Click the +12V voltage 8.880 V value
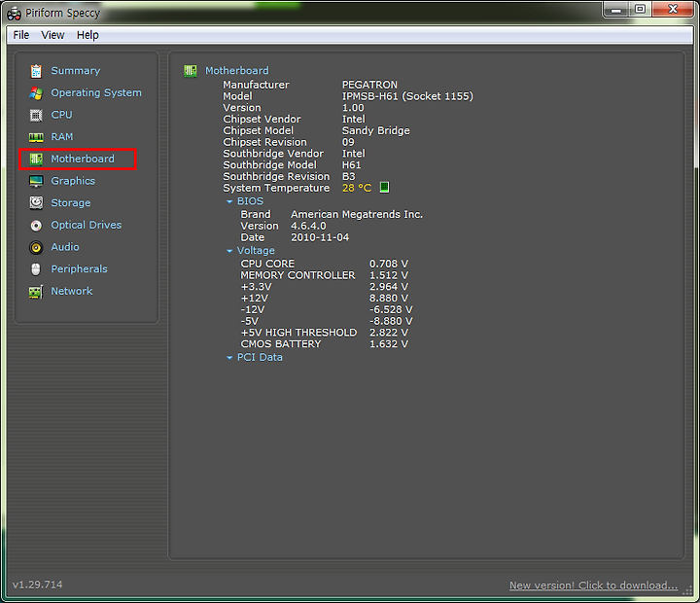 [389, 298]
